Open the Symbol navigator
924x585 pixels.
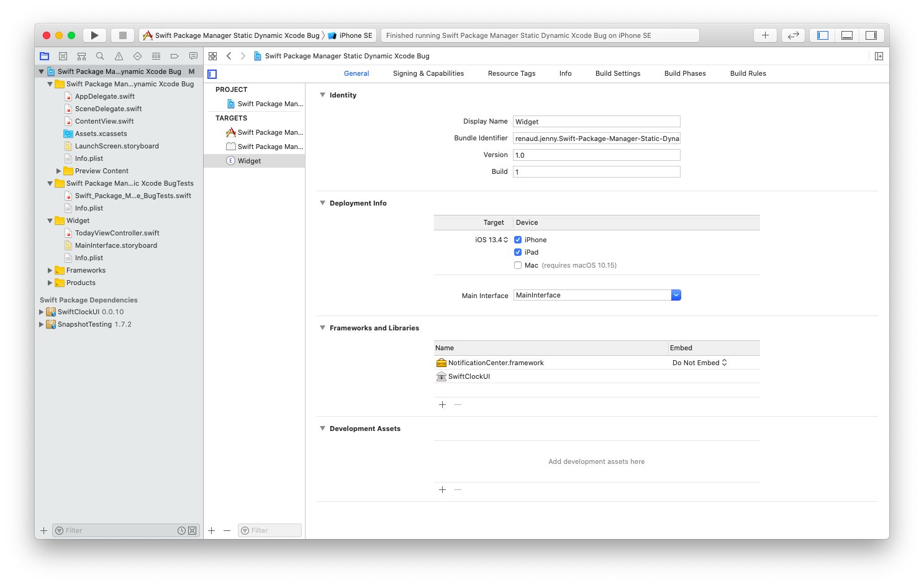[81, 56]
